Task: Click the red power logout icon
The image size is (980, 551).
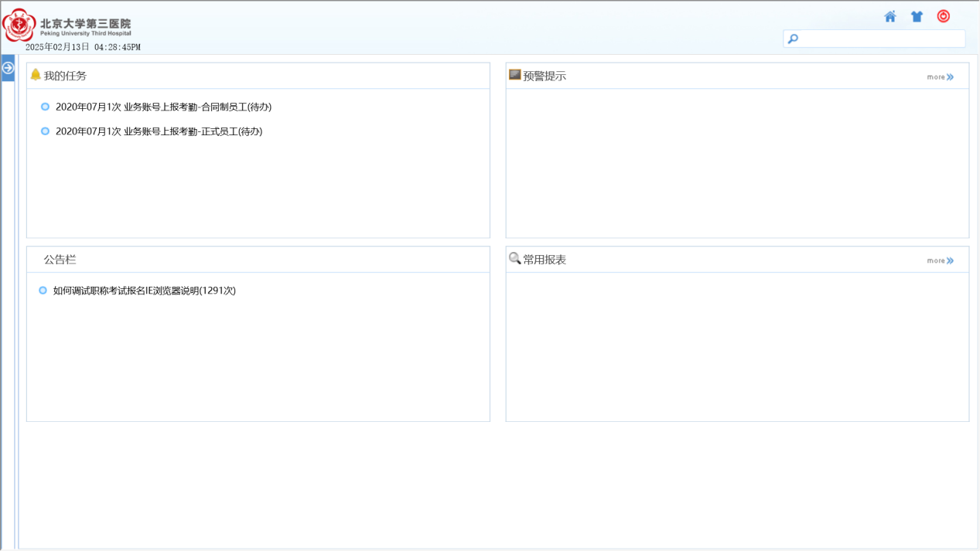Action: pyautogui.click(x=943, y=16)
